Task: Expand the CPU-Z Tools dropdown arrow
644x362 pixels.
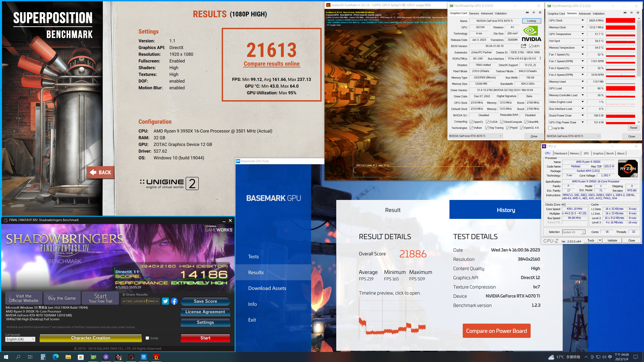Action: (x=600, y=240)
